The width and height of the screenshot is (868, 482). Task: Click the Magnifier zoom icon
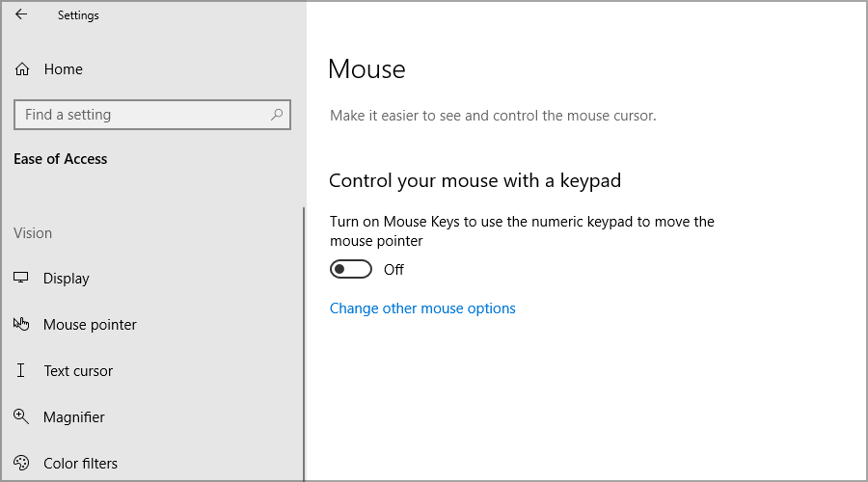coord(21,416)
